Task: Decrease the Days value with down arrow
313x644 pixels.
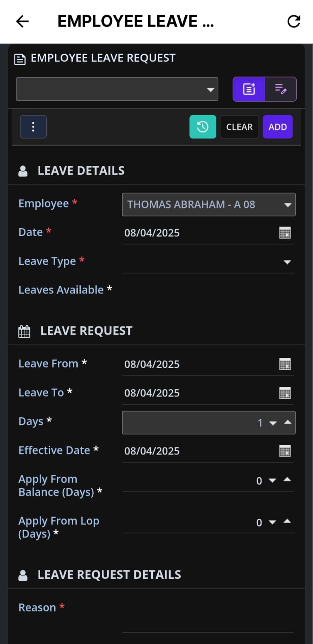Action: tap(273, 423)
